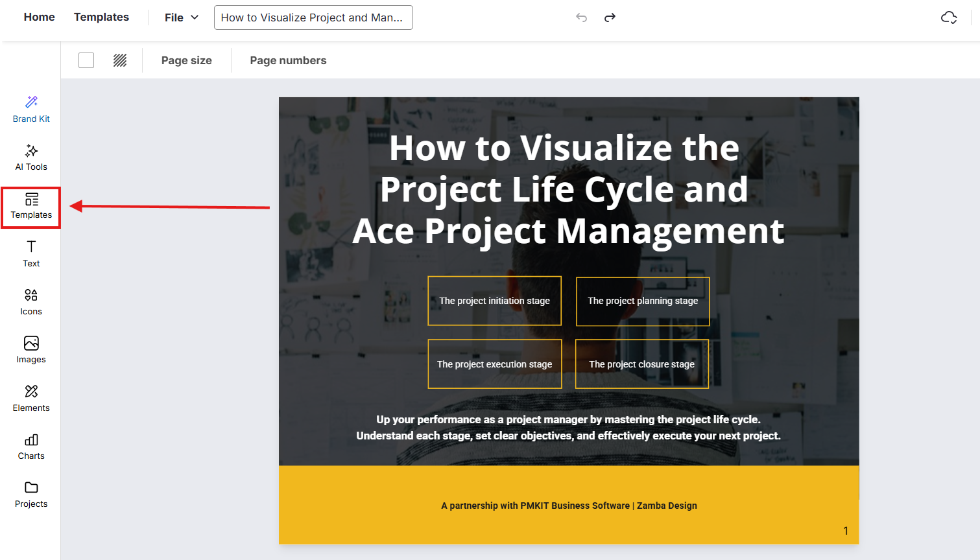Click the Page size button
Image resolution: width=980 pixels, height=560 pixels.
[x=187, y=60]
